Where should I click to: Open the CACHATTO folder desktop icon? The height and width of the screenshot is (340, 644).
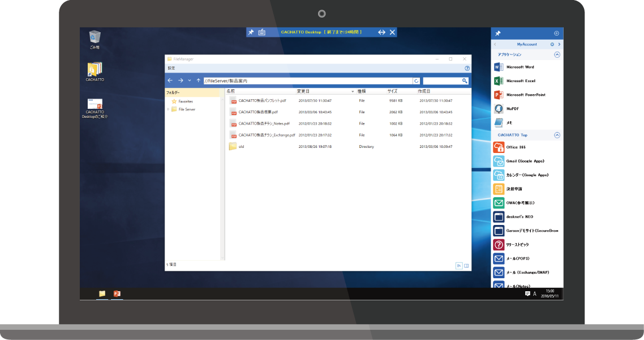pyautogui.click(x=95, y=71)
